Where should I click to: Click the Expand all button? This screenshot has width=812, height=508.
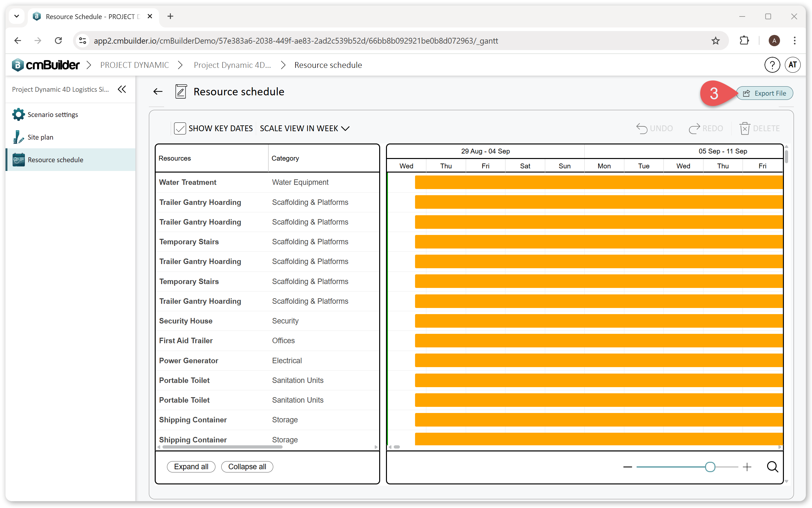click(x=191, y=467)
